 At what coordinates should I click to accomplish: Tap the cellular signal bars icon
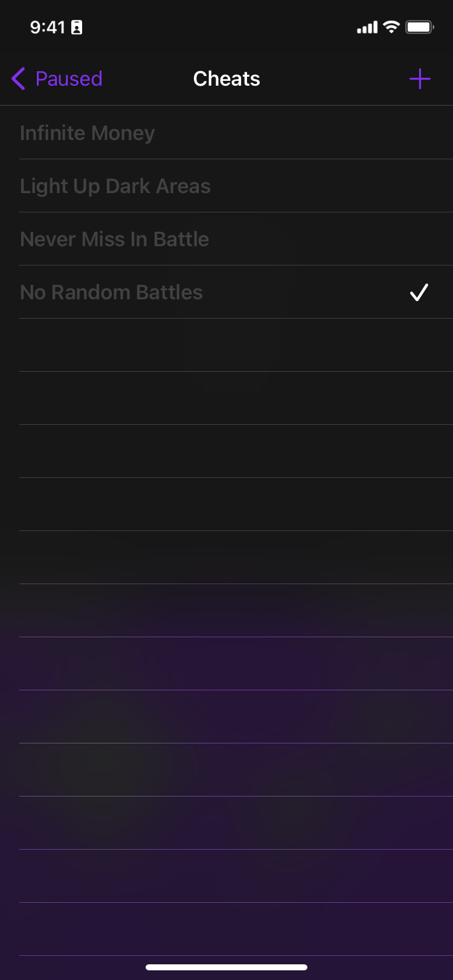click(367, 27)
